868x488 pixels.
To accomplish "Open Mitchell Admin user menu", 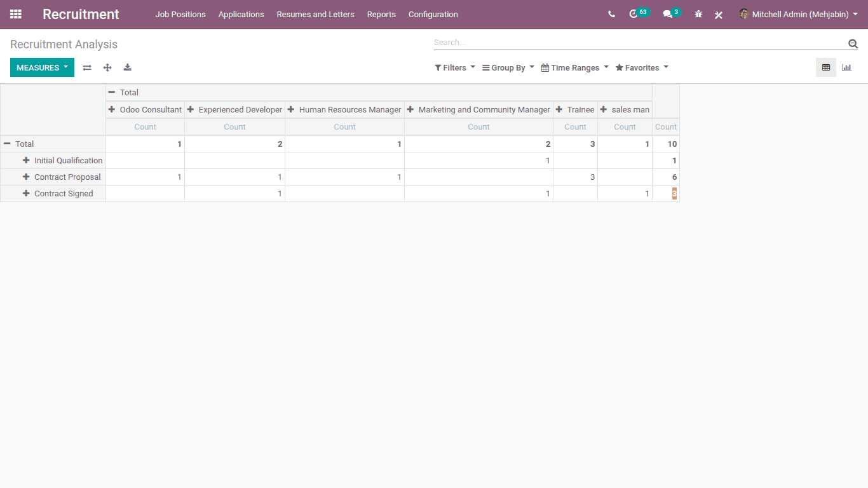I will (x=798, y=14).
